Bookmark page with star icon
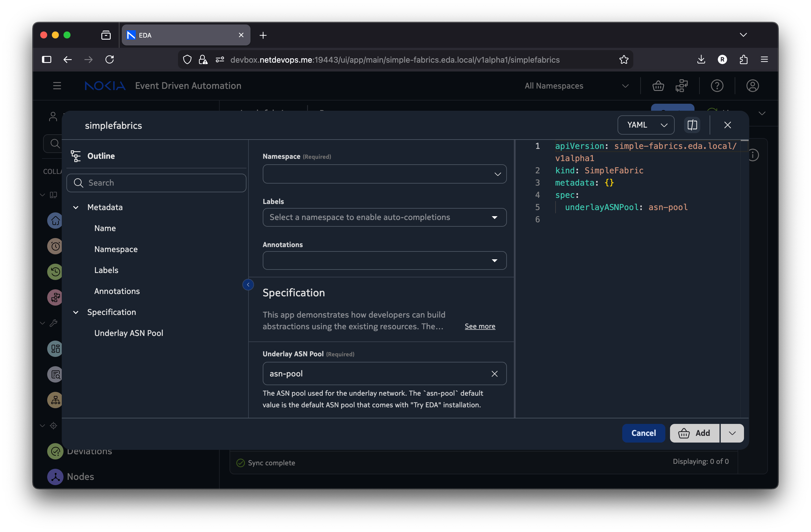Screen dimensions: 811x532 tap(624, 60)
